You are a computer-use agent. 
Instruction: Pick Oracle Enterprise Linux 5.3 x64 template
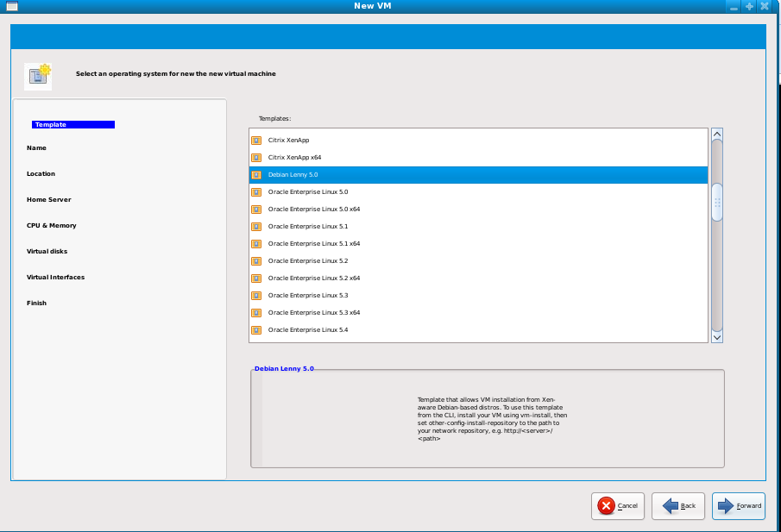coord(313,312)
